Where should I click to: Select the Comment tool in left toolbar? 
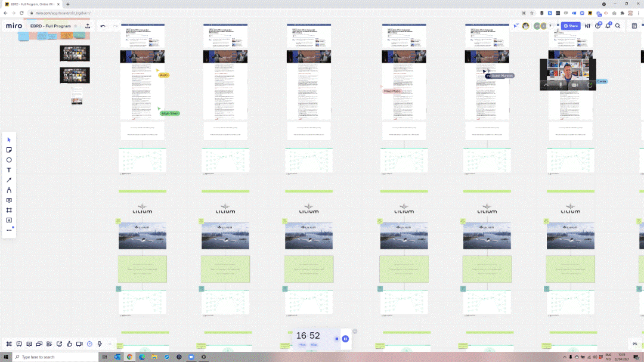click(x=9, y=200)
